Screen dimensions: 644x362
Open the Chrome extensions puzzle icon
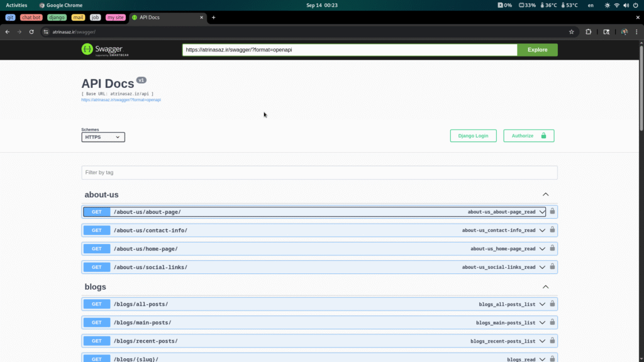click(589, 31)
